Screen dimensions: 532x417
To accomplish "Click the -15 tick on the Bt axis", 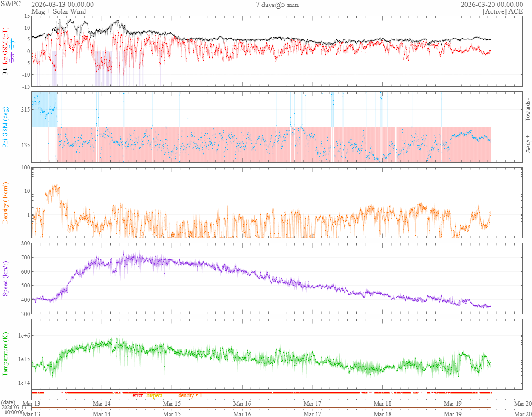I will click(x=26, y=86).
